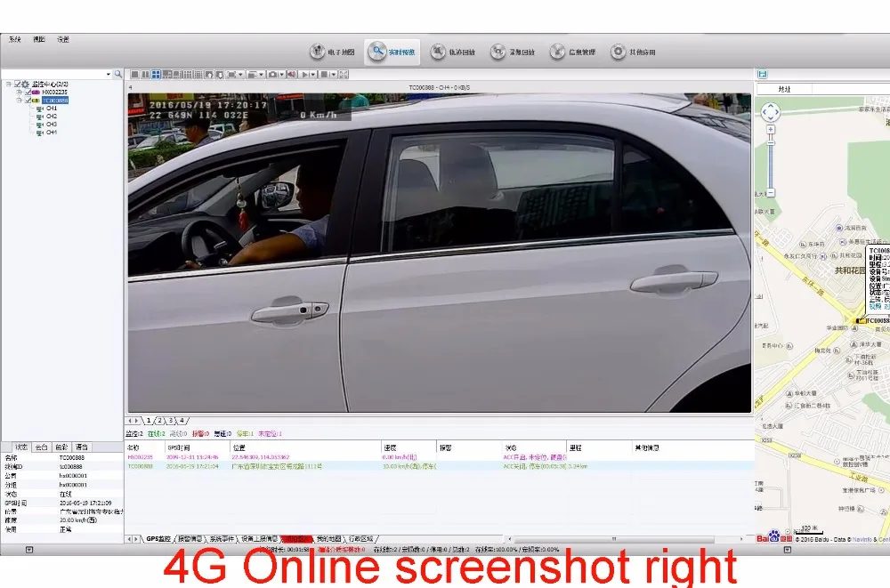Click the map pan direction control
Screen dimensions: 890x588
pyautogui.click(x=770, y=112)
